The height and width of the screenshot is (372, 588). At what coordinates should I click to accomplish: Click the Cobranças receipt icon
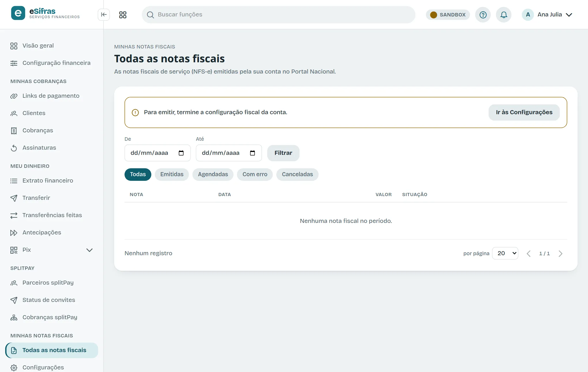point(14,131)
